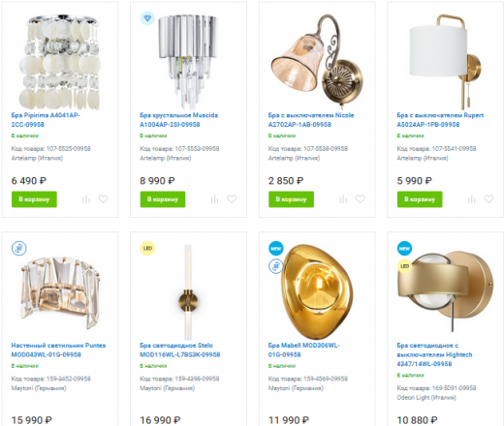This screenshot has height=426, width=504.
Task: Add Rupert sconce priced 5 990 to cart
Action: (x=420, y=199)
